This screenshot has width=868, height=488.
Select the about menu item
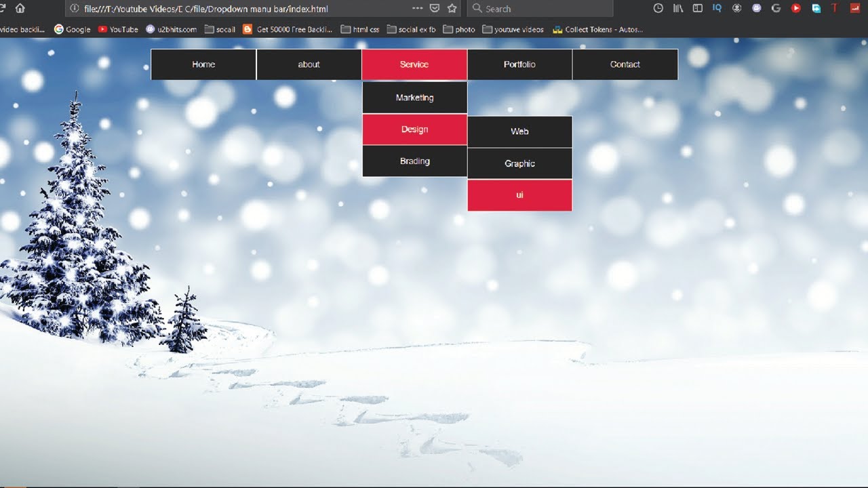[x=309, y=64]
